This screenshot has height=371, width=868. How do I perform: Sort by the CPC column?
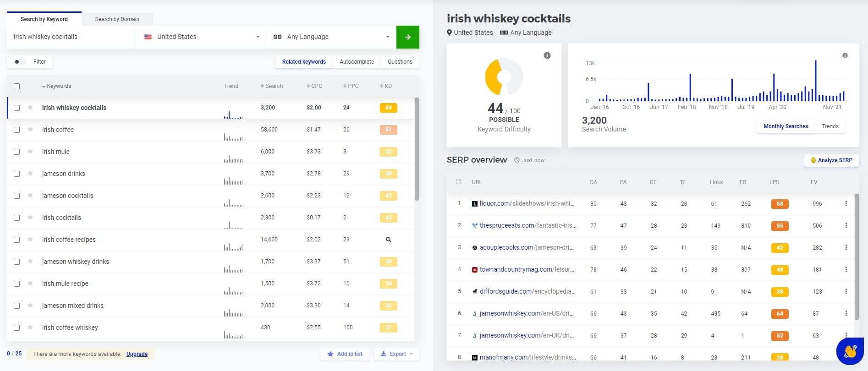(x=314, y=86)
